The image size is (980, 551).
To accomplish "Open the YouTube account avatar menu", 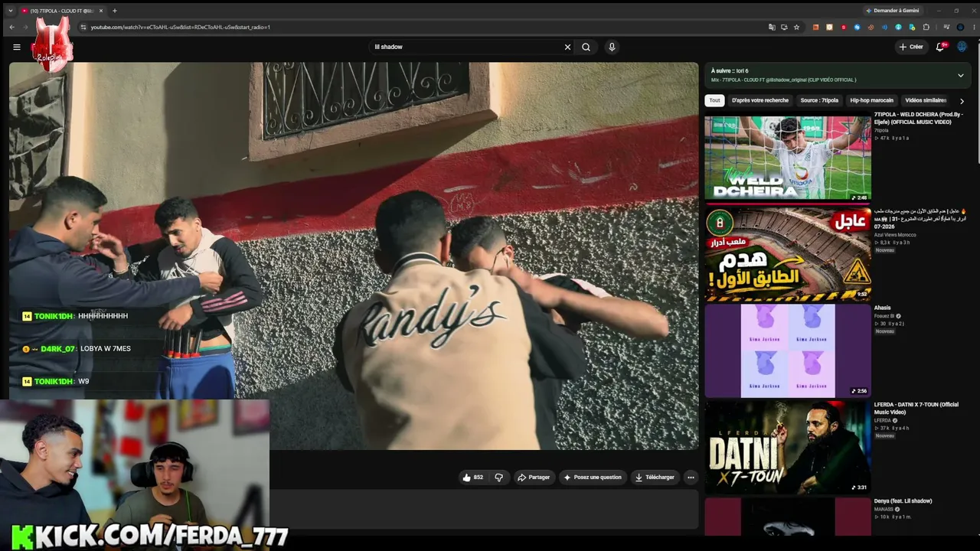I will (x=962, y=47).
